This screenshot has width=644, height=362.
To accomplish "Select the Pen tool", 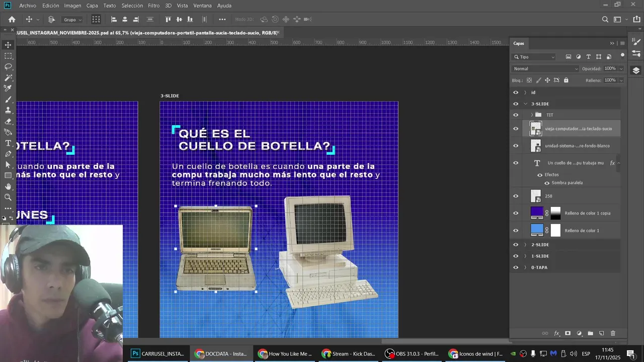I will [8, 154].
